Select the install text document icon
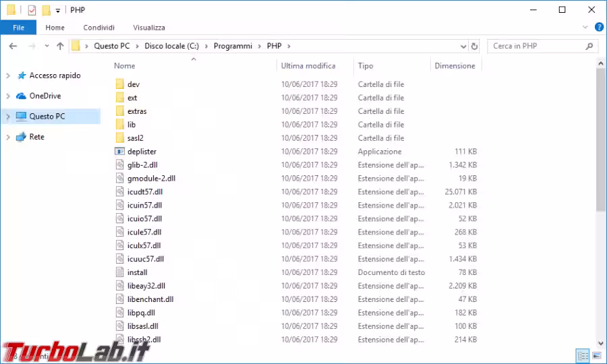This screenshot has width=607, height=364. point(120,272)
